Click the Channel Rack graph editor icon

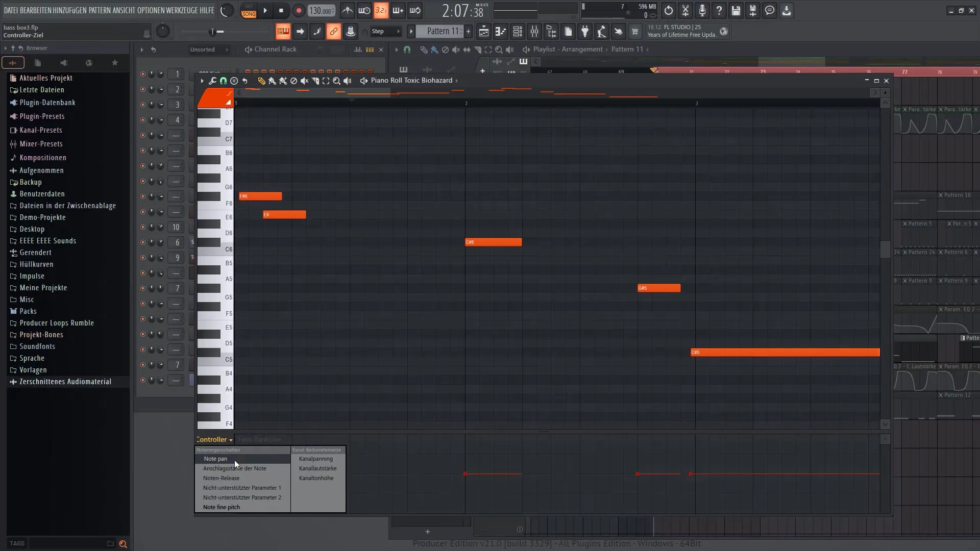click(x=358, y=49)
